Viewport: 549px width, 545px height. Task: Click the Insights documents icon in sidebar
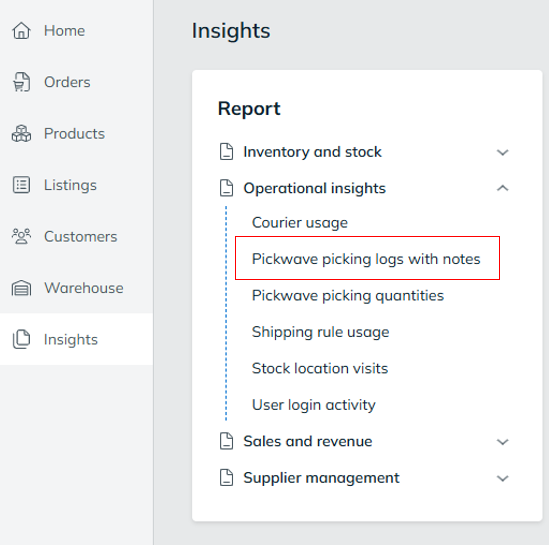pos(21,339)
